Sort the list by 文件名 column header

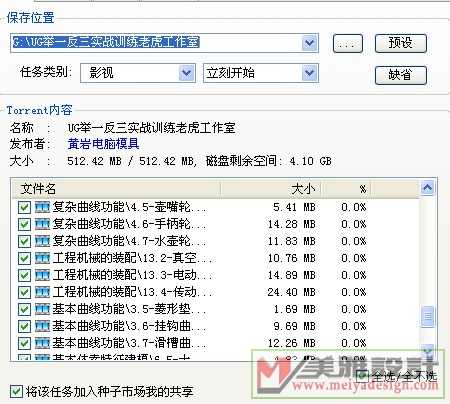pyautogui.click(x=117, y=189)
